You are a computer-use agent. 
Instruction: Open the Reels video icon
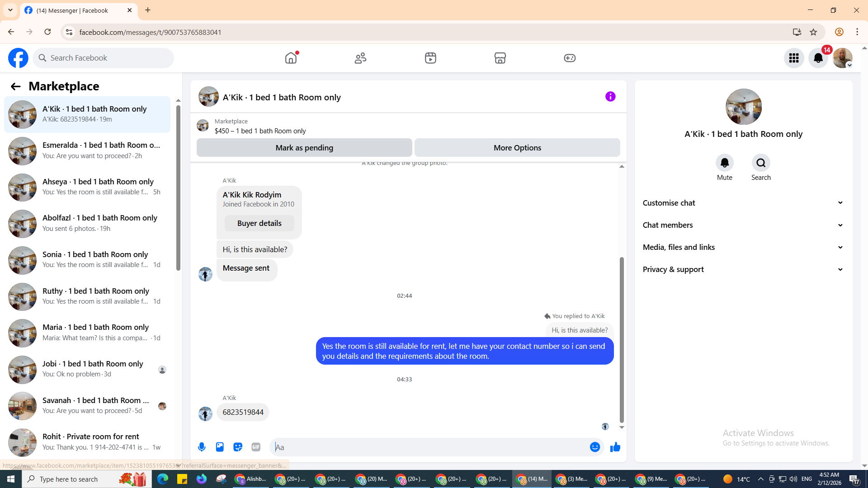(430, 58)
